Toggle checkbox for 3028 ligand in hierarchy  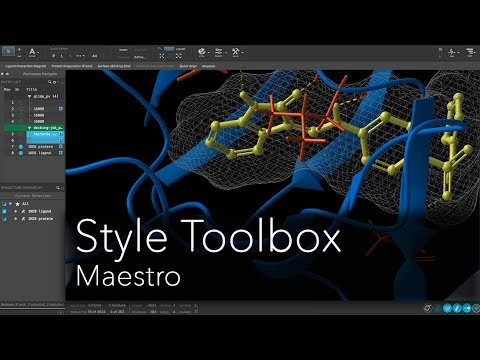tap(4, 211)
